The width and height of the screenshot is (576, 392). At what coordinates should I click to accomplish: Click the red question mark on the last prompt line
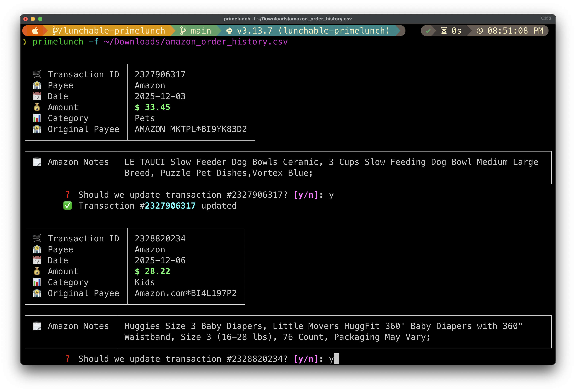pos(68,359)
